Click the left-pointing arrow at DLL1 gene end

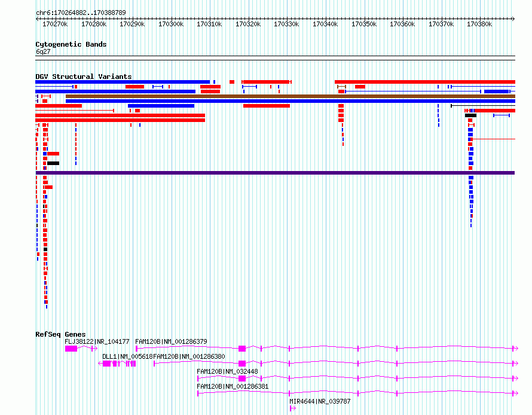(x=100, y=364)
